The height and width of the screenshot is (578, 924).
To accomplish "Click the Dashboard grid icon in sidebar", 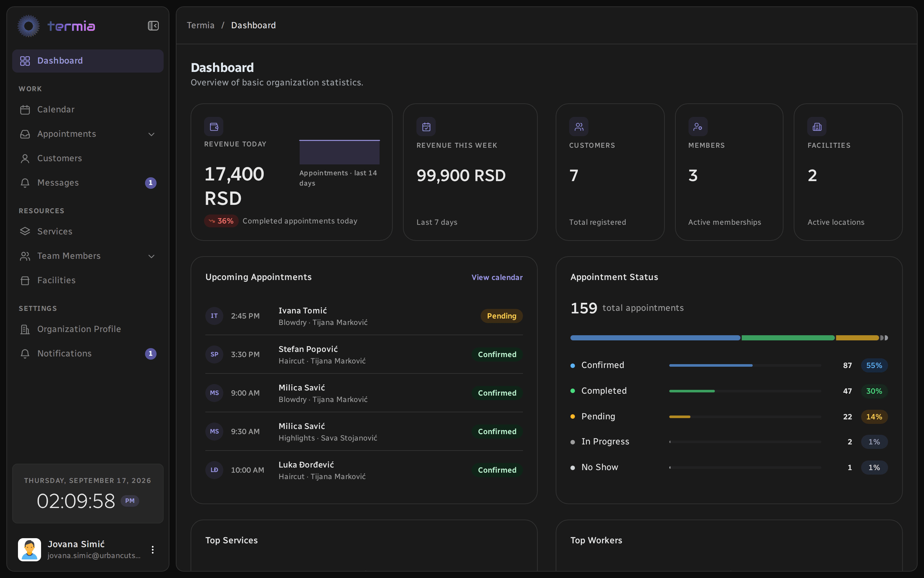I will point(25,61).
